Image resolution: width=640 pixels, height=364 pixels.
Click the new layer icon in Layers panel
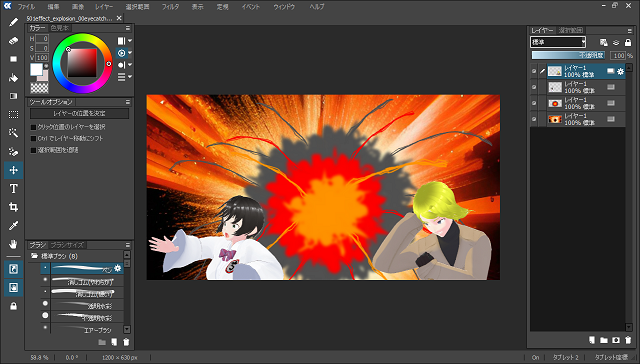(x=592, y=340)
